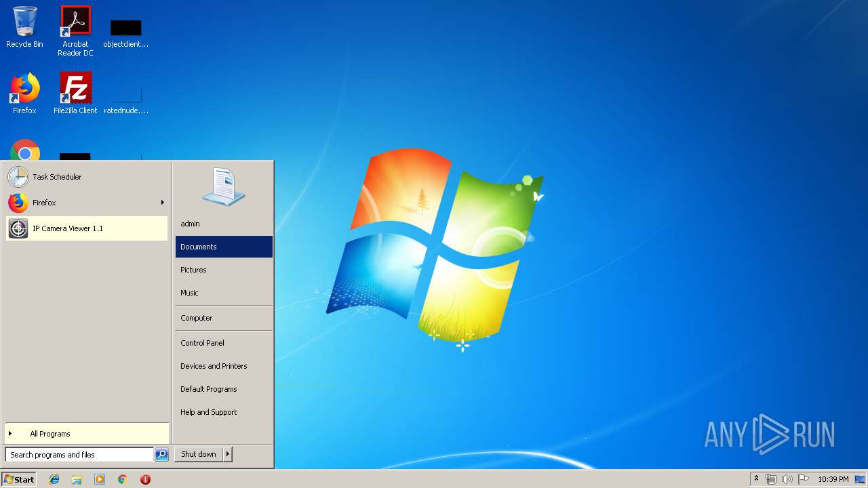This screenshot has width=868, height=488.
Task: Show hidden system tray icons
Action: pyautogui.click(x=756, y=479)
